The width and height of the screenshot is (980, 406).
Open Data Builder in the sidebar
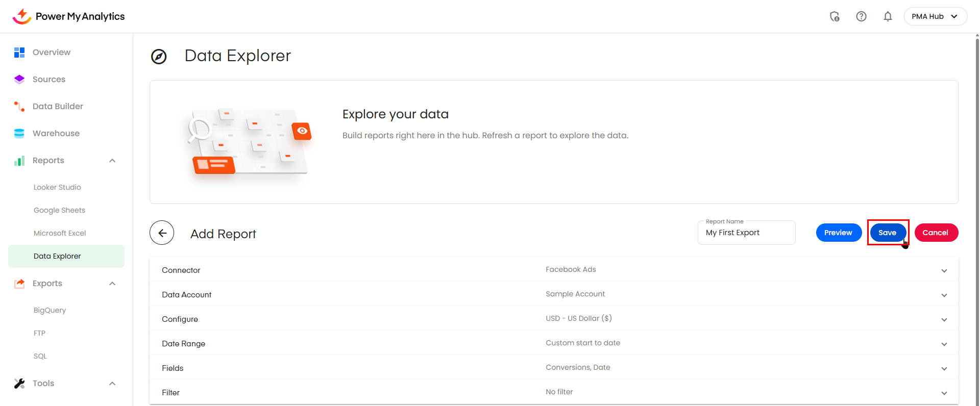[58, 107]
